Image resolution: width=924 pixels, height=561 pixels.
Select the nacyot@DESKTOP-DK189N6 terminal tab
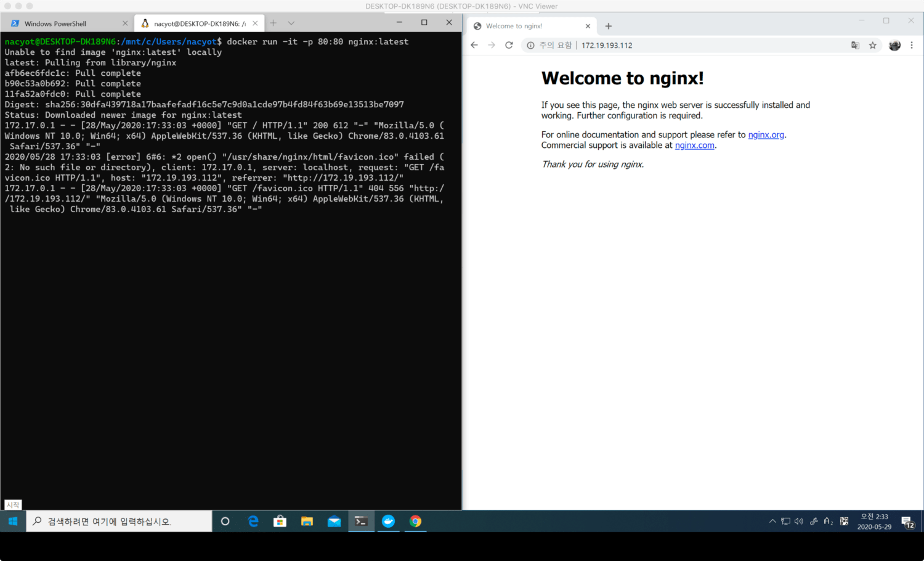point(199,23)
